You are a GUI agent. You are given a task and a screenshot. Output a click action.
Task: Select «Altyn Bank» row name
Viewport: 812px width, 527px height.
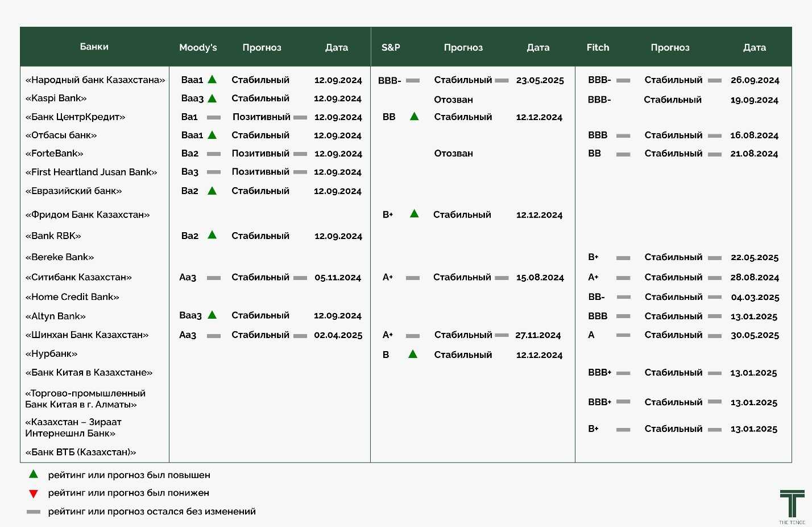click(x=55, y=316)
